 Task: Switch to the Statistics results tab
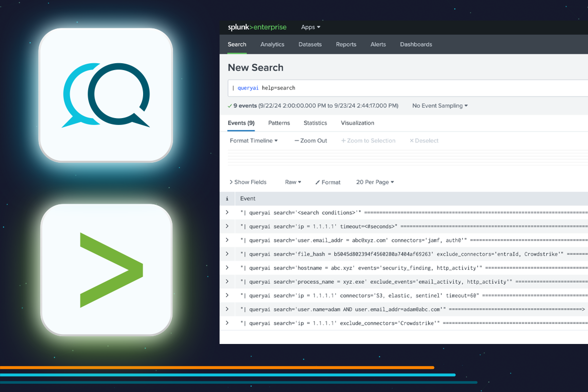(x=315, y=123)
